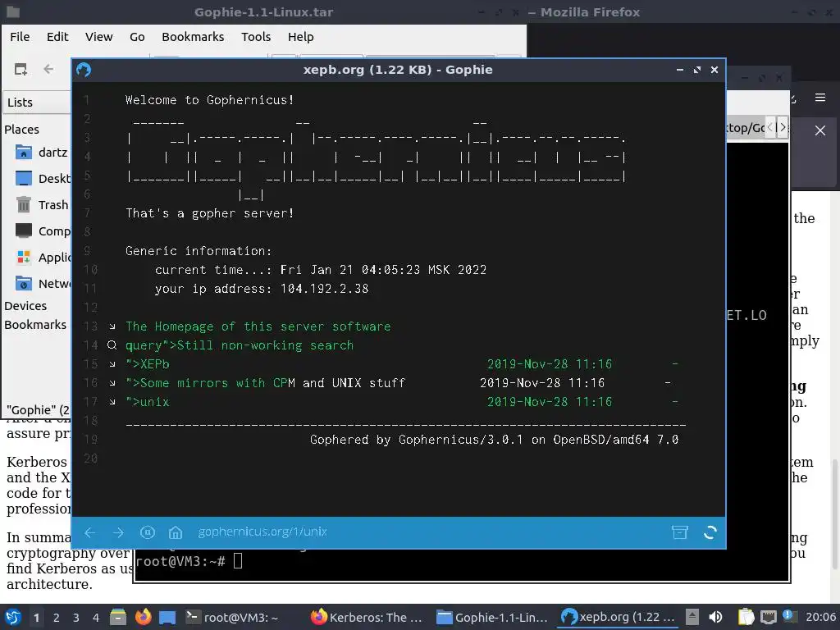
Task: Click removable media eject tray icon
Action: pos(692,617)
